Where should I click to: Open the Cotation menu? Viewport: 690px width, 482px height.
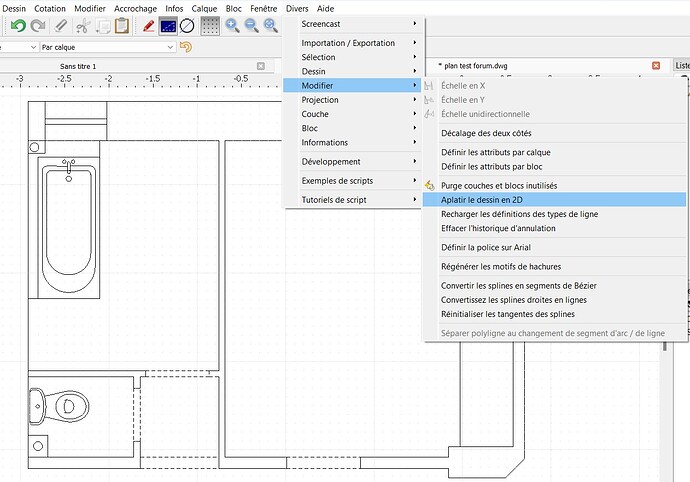click(x=50, y=8)
